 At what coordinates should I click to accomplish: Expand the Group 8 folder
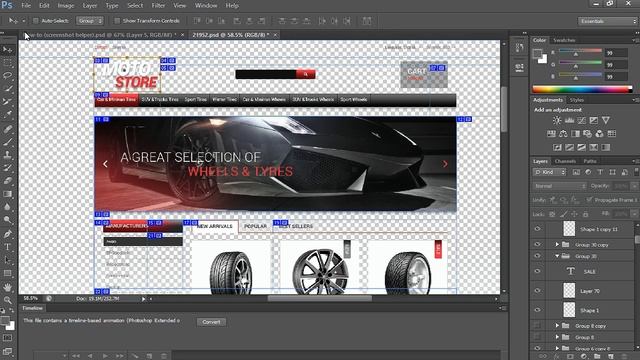[557, 337]
